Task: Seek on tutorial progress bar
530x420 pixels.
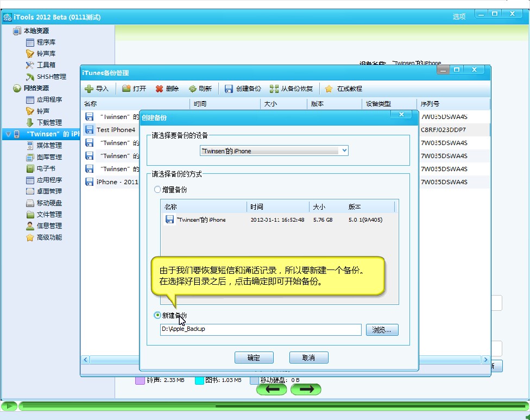Action: pos(274,406)
